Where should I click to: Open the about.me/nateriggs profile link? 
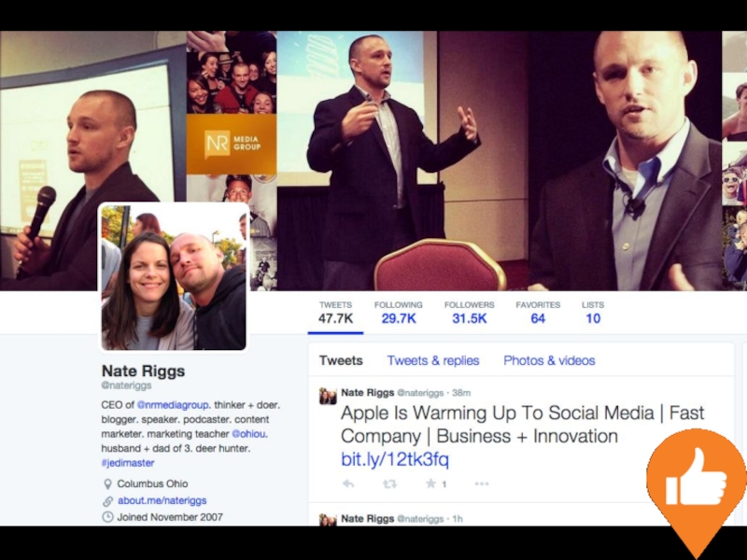tap(162, 500)
